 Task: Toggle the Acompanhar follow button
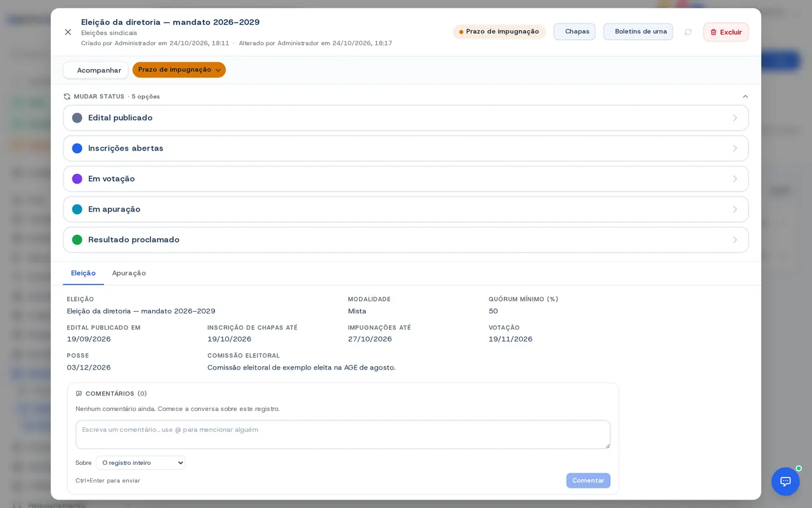click(x=96, y=70)
